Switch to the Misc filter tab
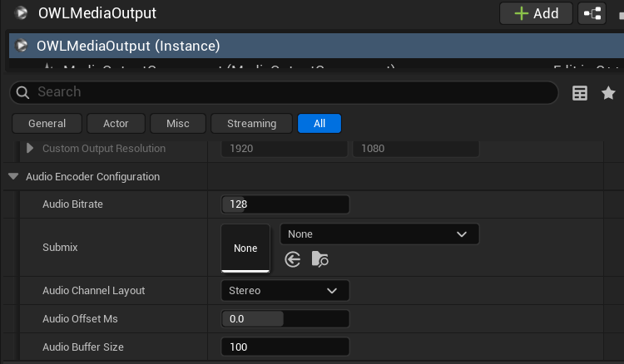This screenshot has height=364, width=624. coord(178,124)
